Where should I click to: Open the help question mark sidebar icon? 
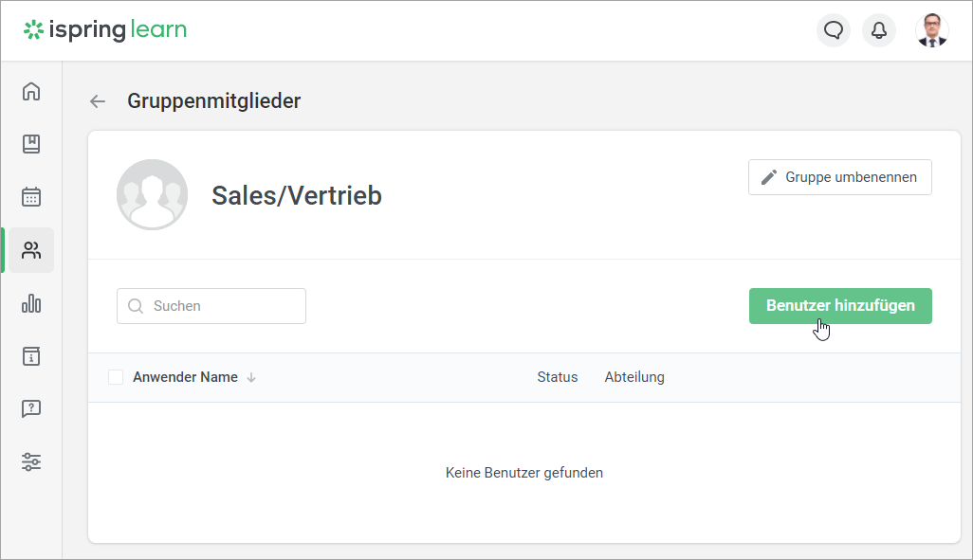[x=31, y=408]
